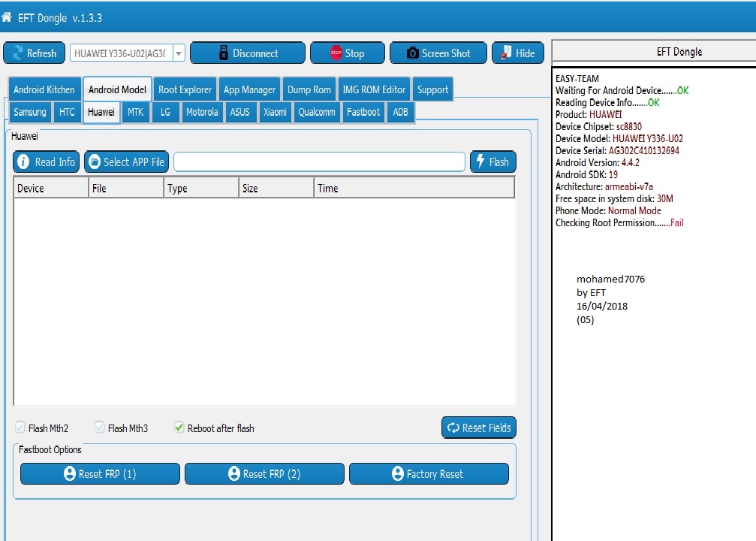Click Reset FRP (1) button
Viewport: 756px width, 541px height.
tap(101, 474)
